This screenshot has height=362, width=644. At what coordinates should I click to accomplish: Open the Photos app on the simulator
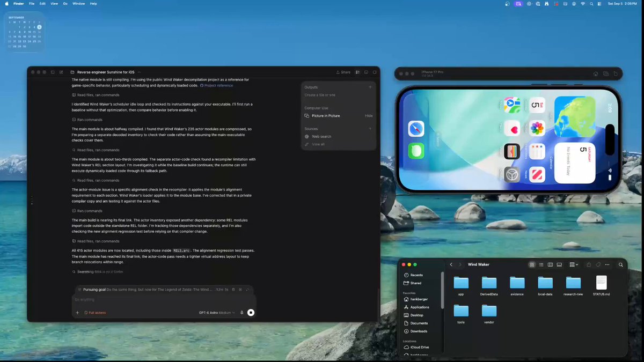(537, 128)
